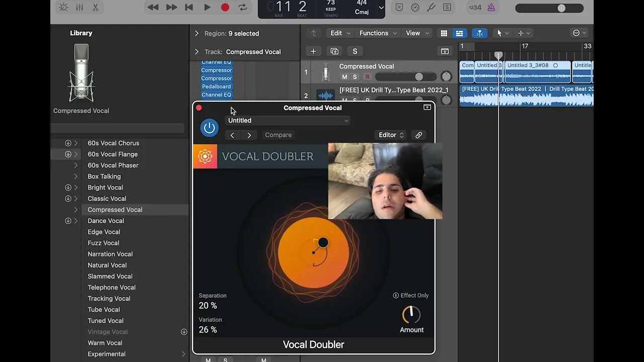Toggle the Metronome click icon
This screenshot has height=362, width=644.
click(492, 8)
